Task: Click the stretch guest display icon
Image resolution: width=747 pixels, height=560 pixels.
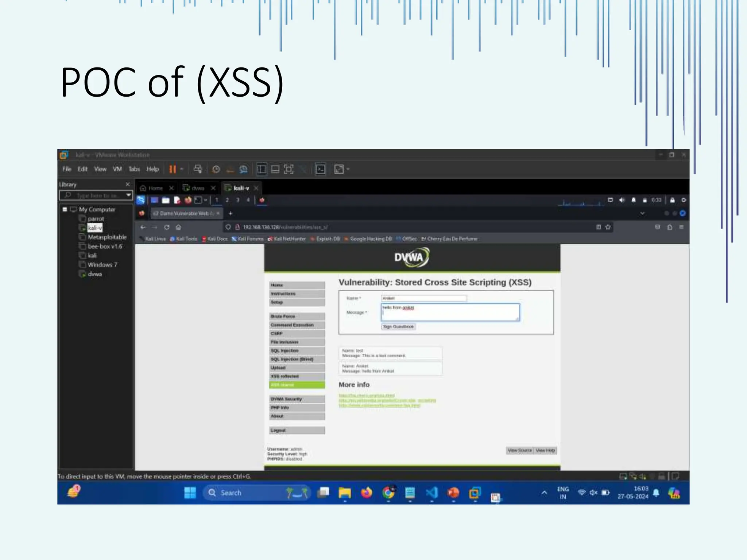Action: point(339,169)
